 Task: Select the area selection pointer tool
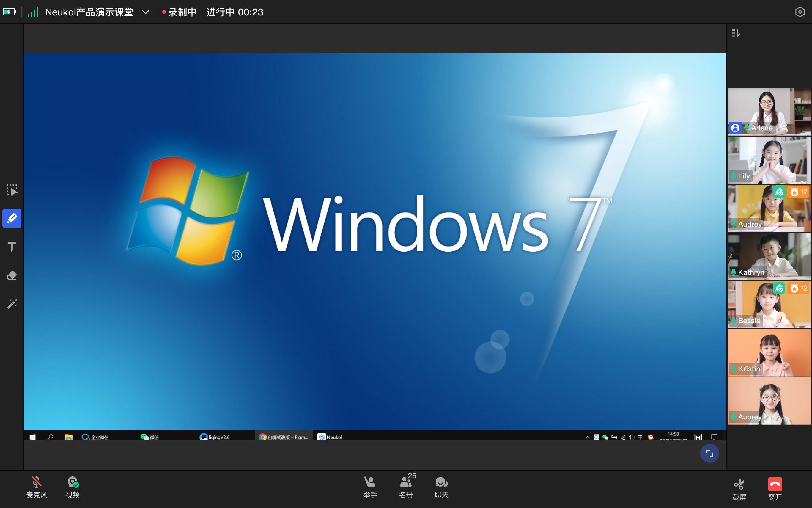pos(12,190)
